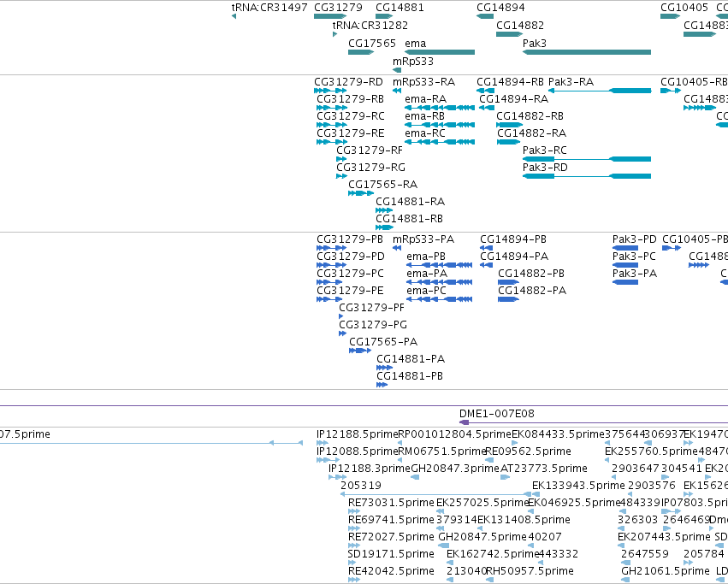Click protein mRpS33-PA
The height and width of the screenshot is (584, 728).
pos(423,239)
